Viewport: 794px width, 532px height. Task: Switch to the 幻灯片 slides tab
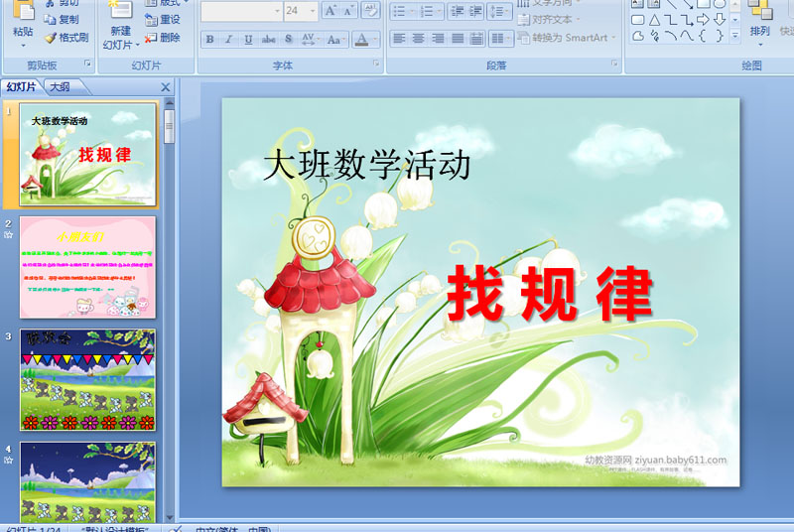[21, 87]
